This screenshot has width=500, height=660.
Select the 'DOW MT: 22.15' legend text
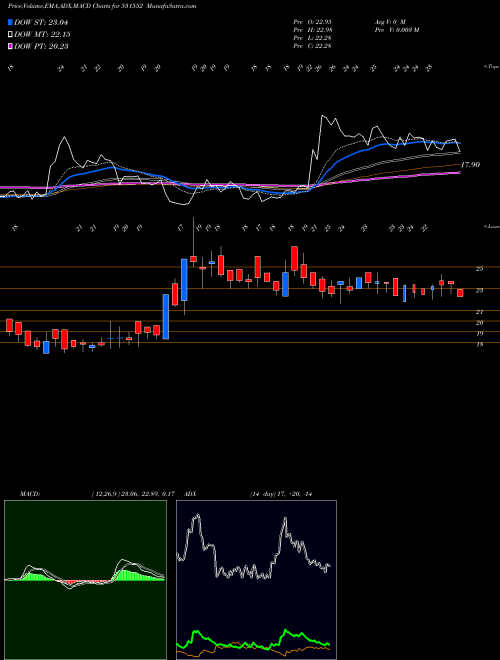point(41,35)
